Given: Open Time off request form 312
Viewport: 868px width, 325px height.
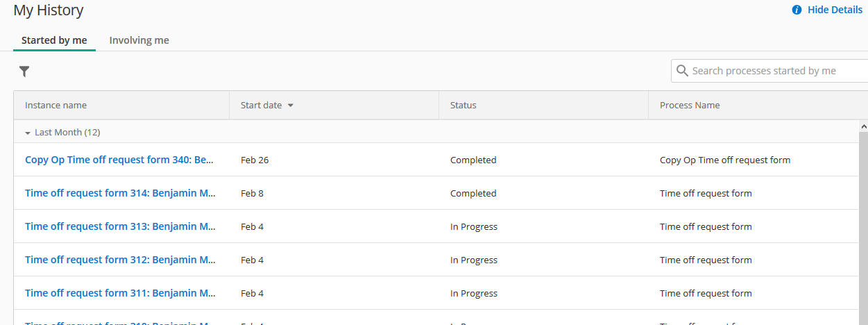Looking at the screenshot, I should tap(120, 260).
